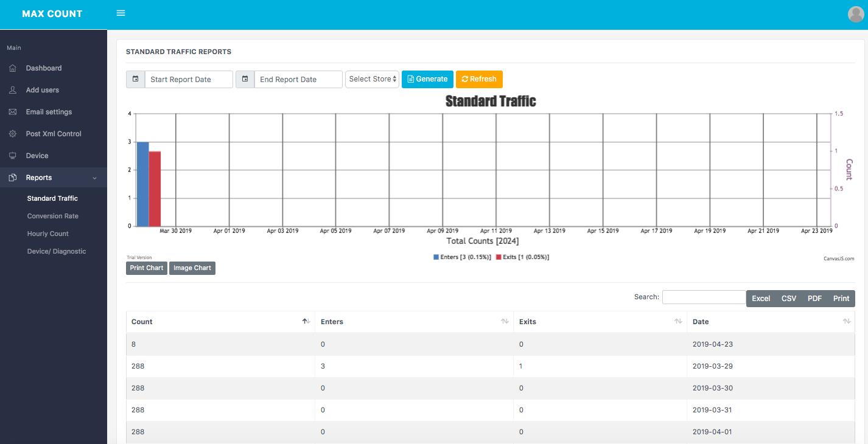Click Exits value 1 in 2019-03-29 row
The width and height of the screenshot is (868, 444).
pyautogui.click(x=521, y=366)
